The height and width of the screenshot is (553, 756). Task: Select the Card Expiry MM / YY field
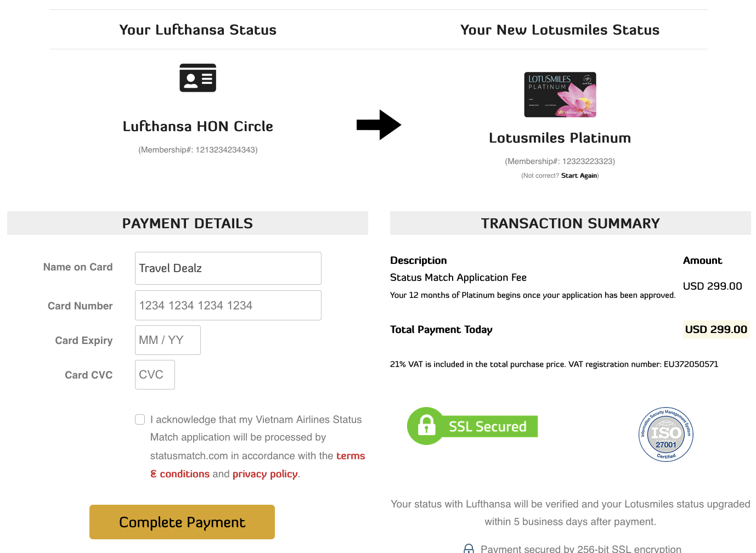click(167, 340)
